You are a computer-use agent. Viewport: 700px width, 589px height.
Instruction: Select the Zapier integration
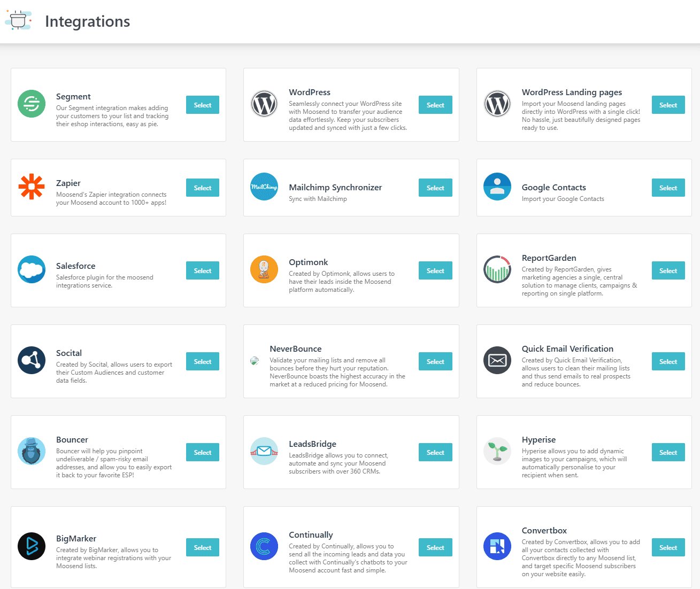[203, 188]
